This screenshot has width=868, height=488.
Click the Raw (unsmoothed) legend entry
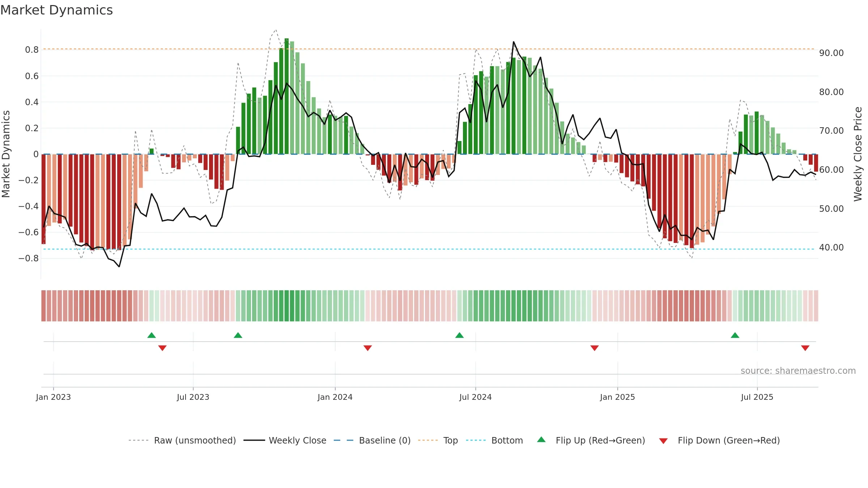[182, 440]
